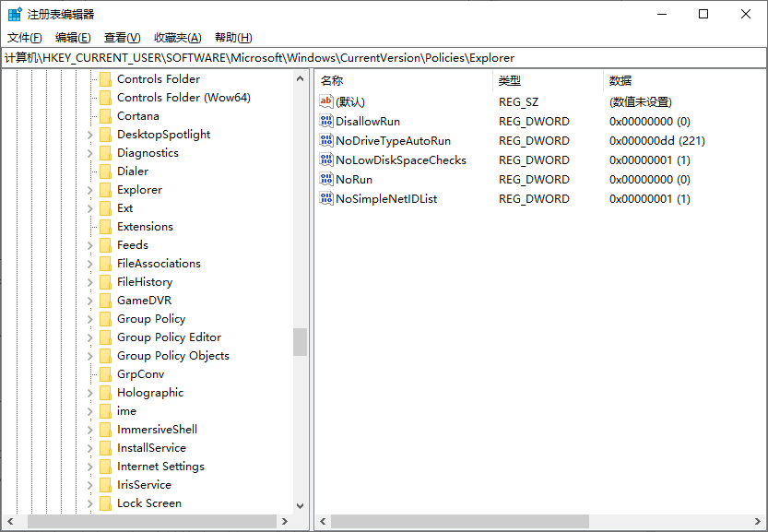768x532 pixels.
Task: Click the Lock Screen folder icon
Action: tap(105, 503)
